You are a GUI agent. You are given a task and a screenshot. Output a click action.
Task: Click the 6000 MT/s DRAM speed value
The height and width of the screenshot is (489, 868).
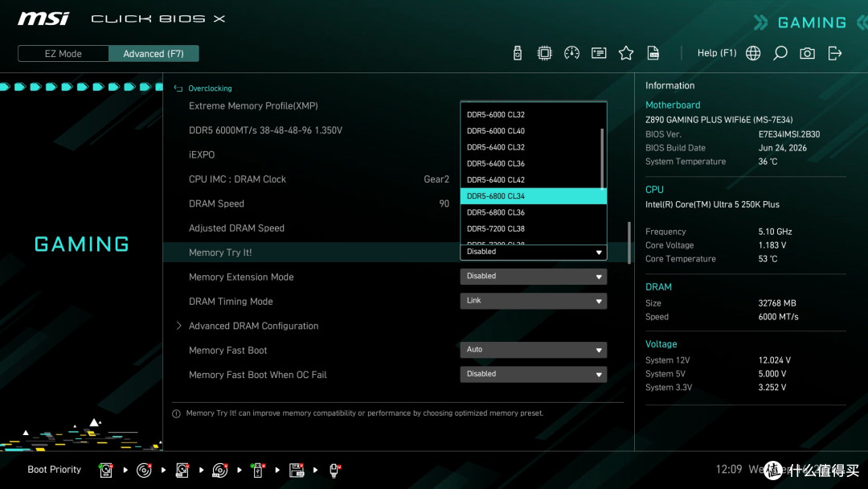778,317
